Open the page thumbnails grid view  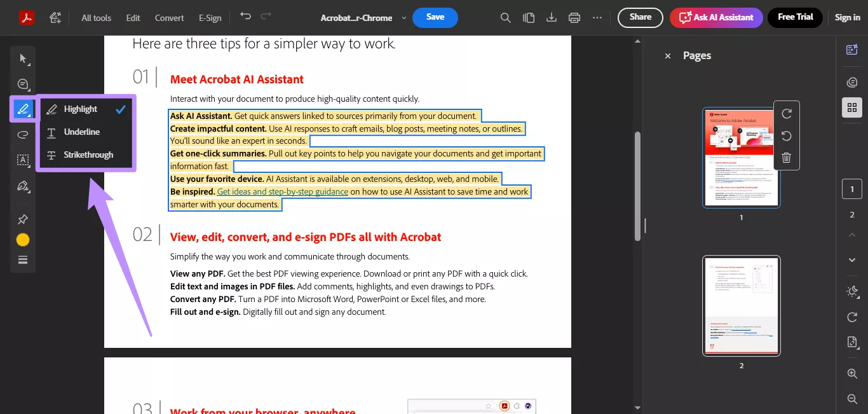[851, 107]
